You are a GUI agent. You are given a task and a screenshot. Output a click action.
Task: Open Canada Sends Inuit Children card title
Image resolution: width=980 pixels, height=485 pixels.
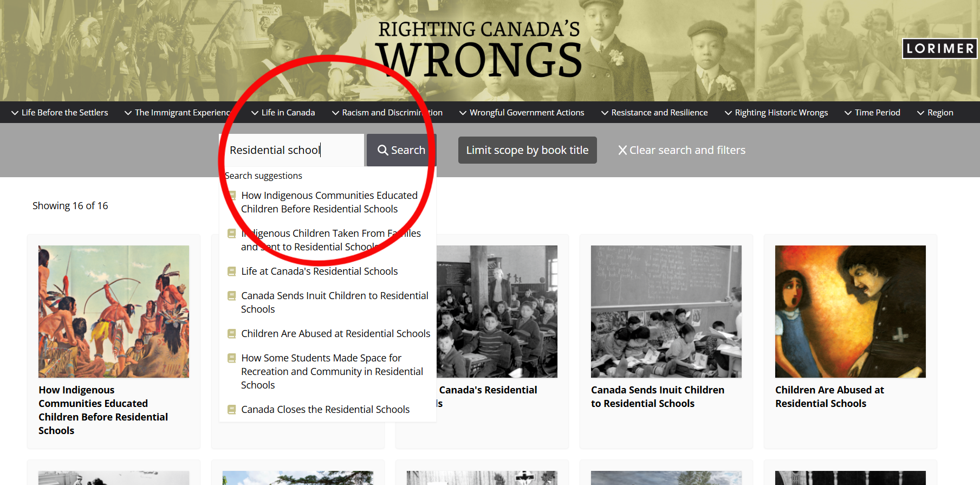point(658,397)
